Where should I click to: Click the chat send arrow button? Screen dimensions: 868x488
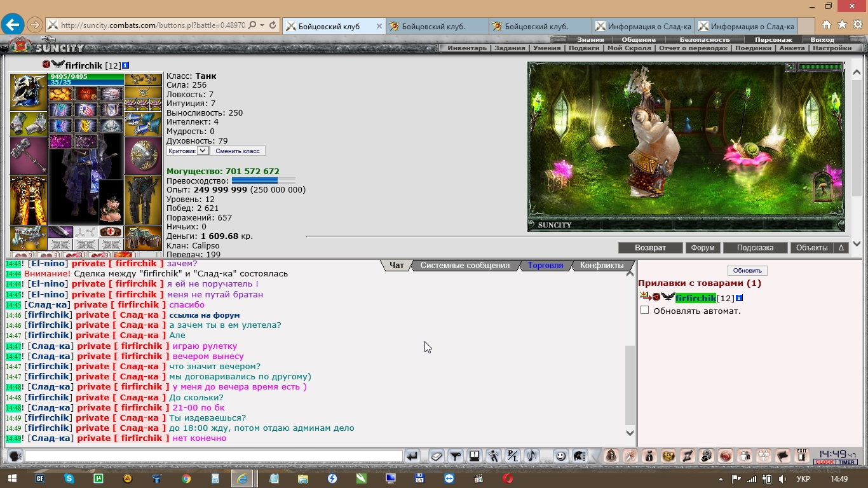pos(412,456)
